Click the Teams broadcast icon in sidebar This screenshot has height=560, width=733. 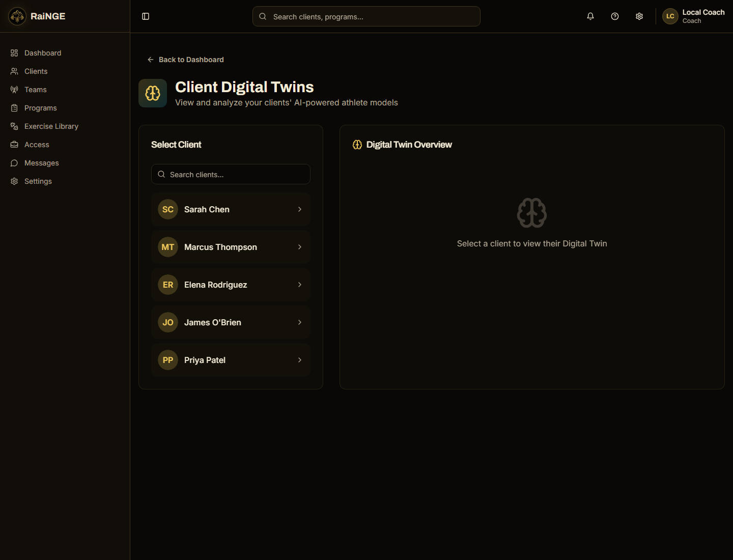(14, 90)
